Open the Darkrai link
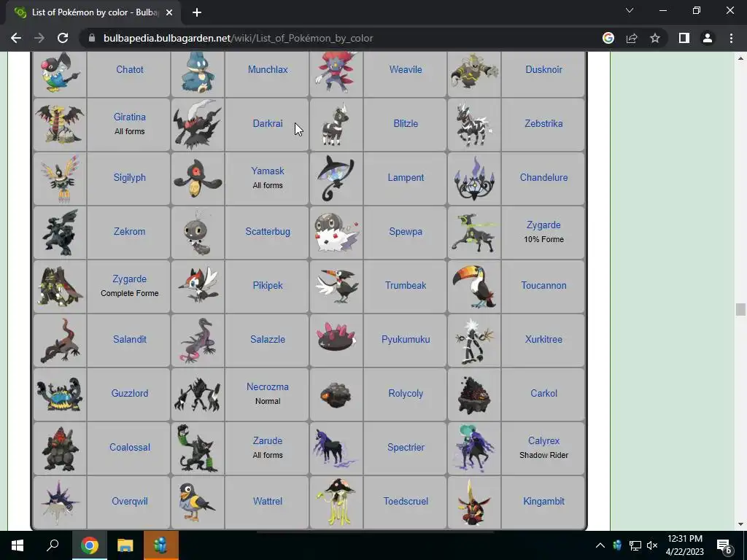 pos(268,123)
